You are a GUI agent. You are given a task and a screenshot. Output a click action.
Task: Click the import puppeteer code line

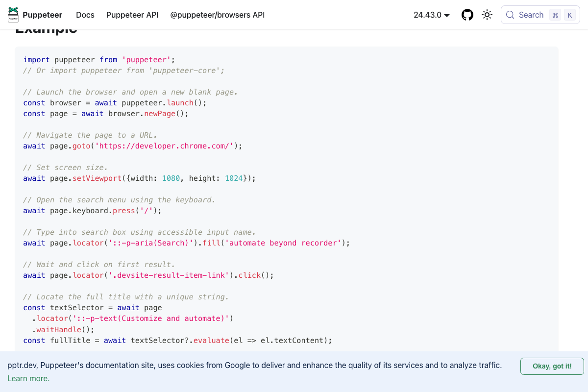pyautogui.click(x=99, y=60)
